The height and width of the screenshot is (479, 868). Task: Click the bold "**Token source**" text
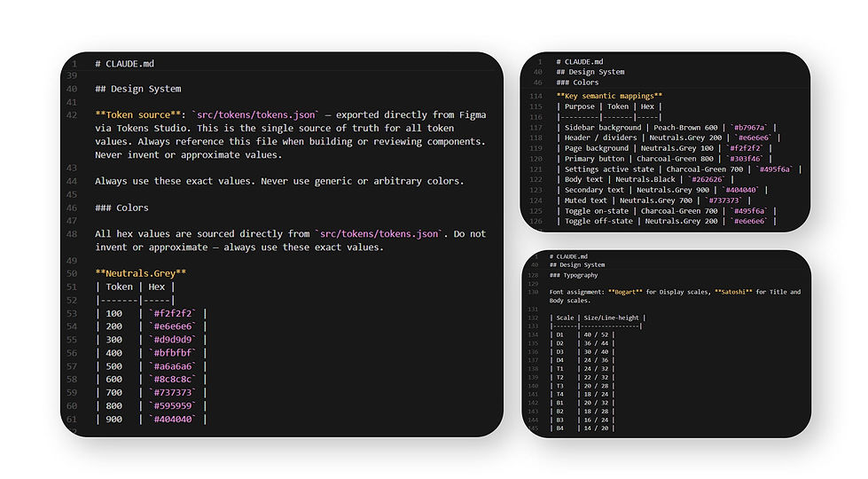137,114
